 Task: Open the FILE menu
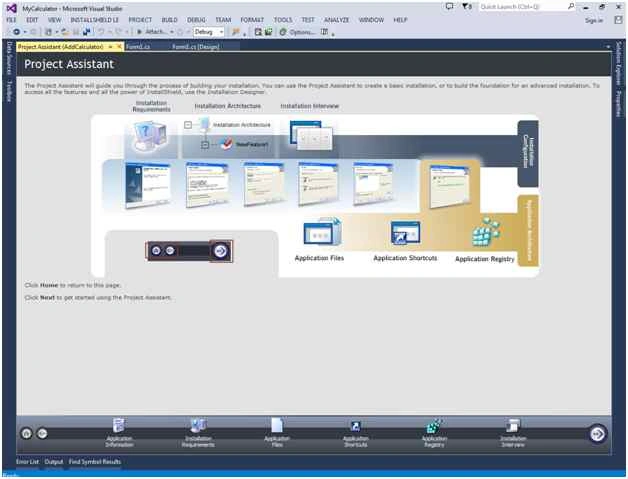12,20
